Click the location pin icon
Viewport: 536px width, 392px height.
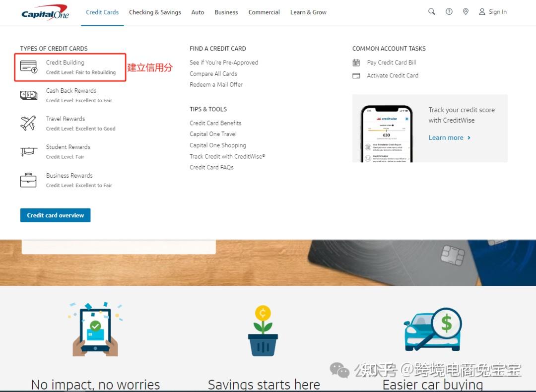[x=466, y=11]
